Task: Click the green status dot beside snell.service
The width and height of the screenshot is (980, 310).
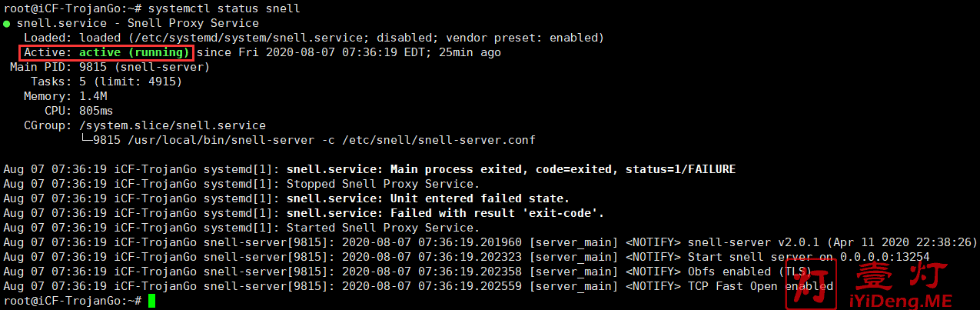Action: click(7, 24)
